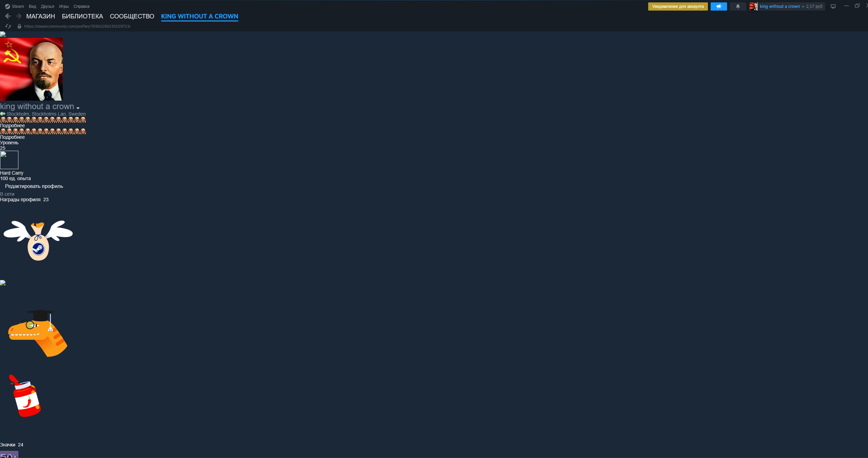The width and height of the screenshot is (868, 458).
Task: Click broken image icon above avatar
Action: (3, 34)
